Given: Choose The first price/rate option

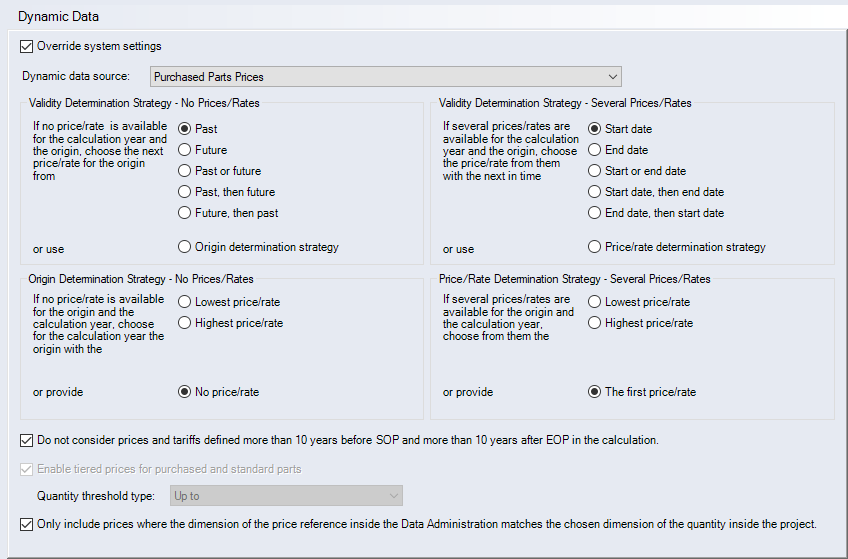Looking at the screenshot, I should pyautogui.click(x=595, y=392).
